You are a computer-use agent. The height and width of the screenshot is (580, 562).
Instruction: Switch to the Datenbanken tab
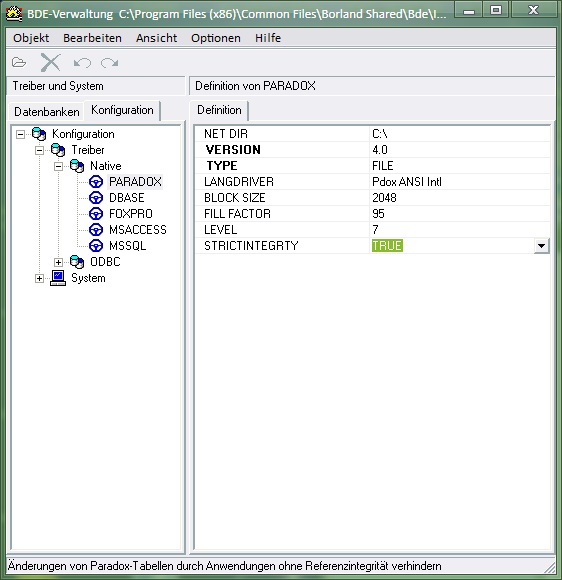(47, 112)
